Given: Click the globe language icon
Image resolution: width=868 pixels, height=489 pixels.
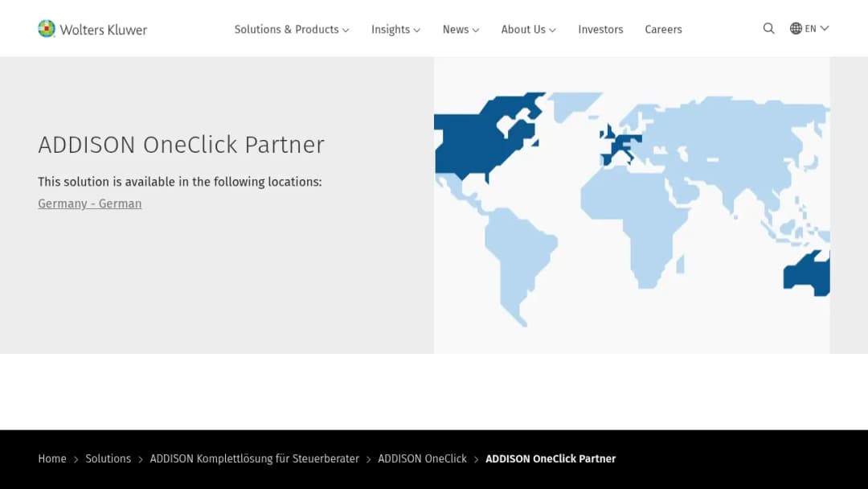Looking at the screenshot, I should point(796,28).
